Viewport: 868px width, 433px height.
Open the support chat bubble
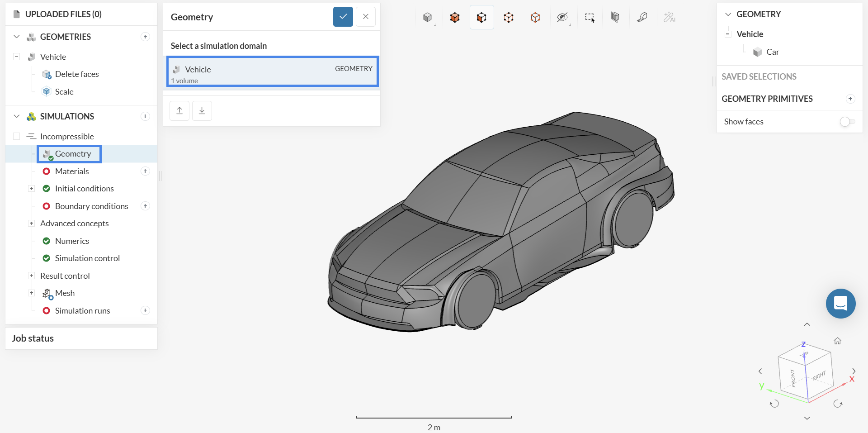(x=840, y=304)
